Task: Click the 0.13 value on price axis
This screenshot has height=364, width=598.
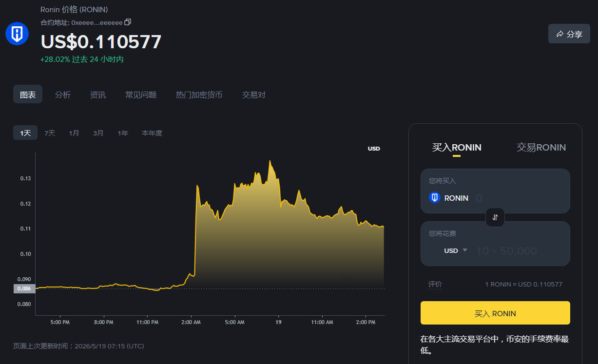Action: 25,178
